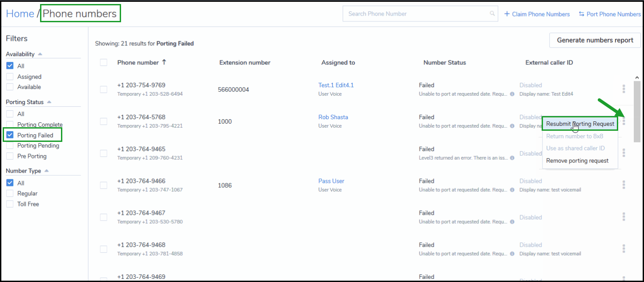Screen dimensions: 644x282
Task: Click the sort arrow next to the Phone number header
Action: [164, 62]
